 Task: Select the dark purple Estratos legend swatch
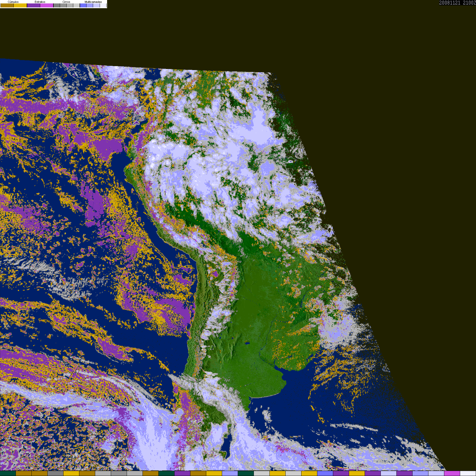click(x=34, y=5)
